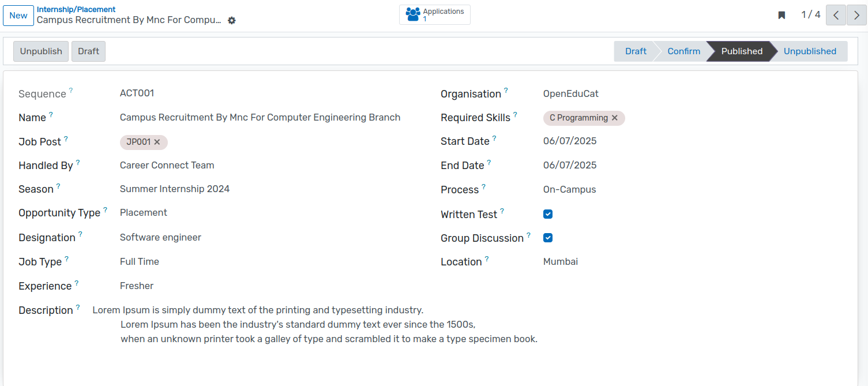Show help tooltip for Season
The width and height of the screenshot is (868, 386).
(x=58, y=186)
